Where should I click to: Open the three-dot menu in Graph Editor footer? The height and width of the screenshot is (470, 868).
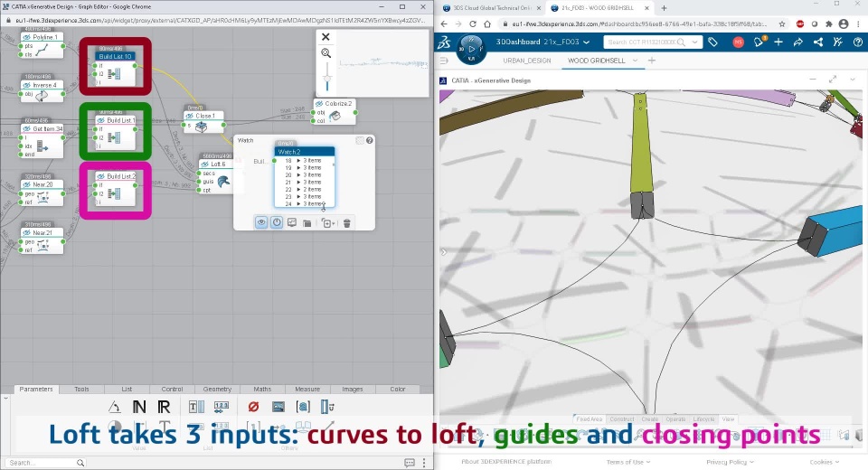point(424,463)
